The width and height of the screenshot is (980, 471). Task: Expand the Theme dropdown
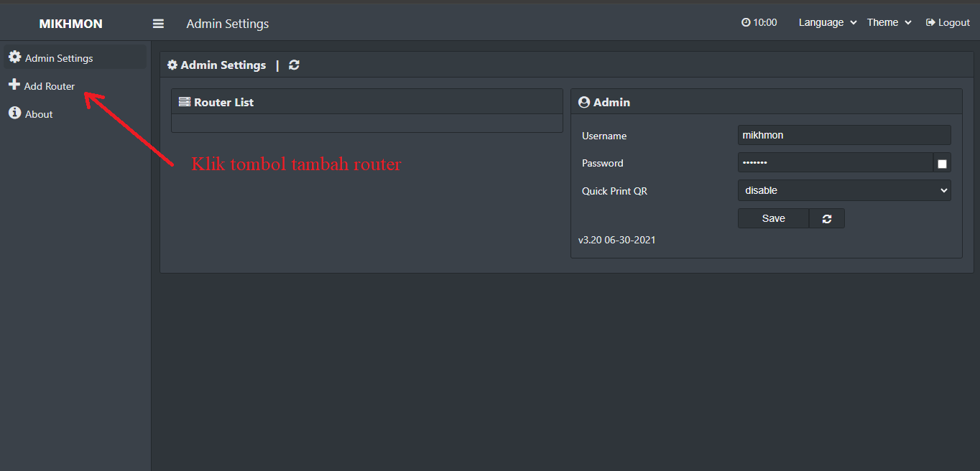click(889, 22)
